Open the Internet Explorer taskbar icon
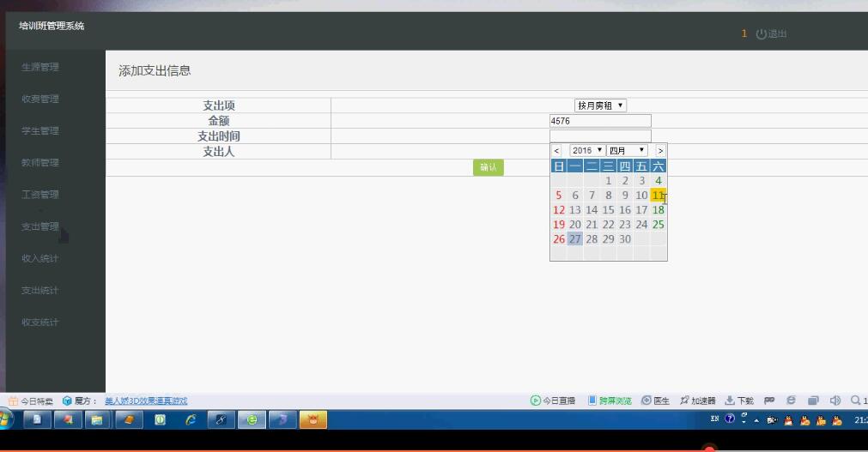Screen dimensions: 868x452 [x=191, y=420]
